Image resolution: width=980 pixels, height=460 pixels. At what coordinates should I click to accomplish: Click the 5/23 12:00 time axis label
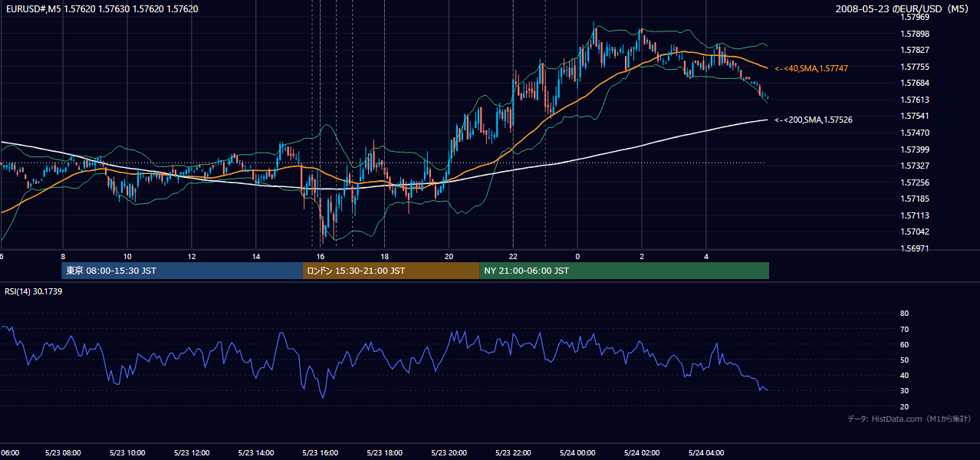(x=191, y=452)
